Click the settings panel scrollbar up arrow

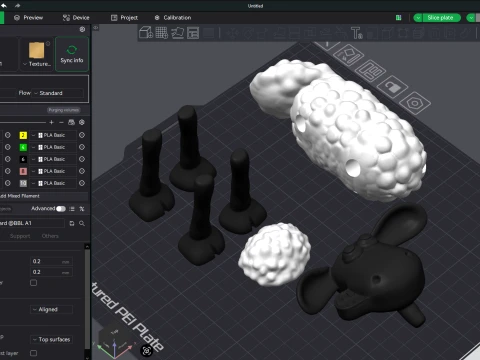[x=87, y=246]
